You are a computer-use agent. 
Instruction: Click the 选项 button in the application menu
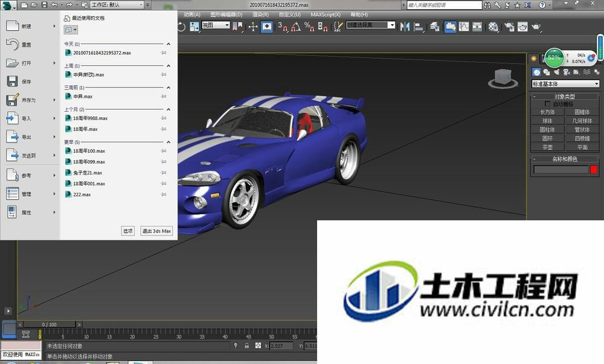(128, 231)
